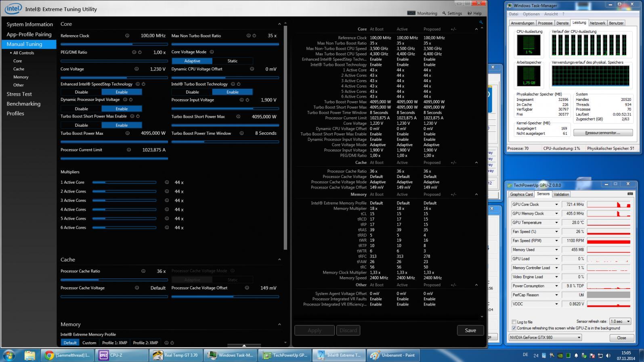
Task: Collapse the Cache section in the tuning panel
Action: 279,259
